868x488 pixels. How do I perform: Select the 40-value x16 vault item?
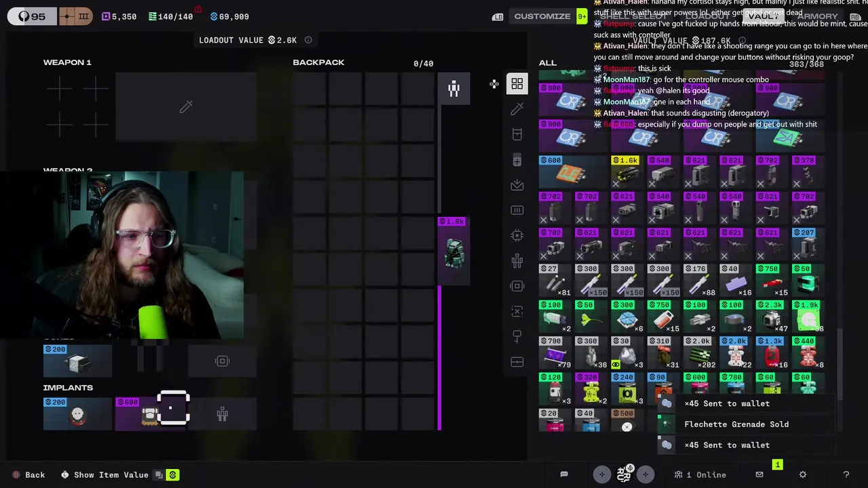(736, 281)
